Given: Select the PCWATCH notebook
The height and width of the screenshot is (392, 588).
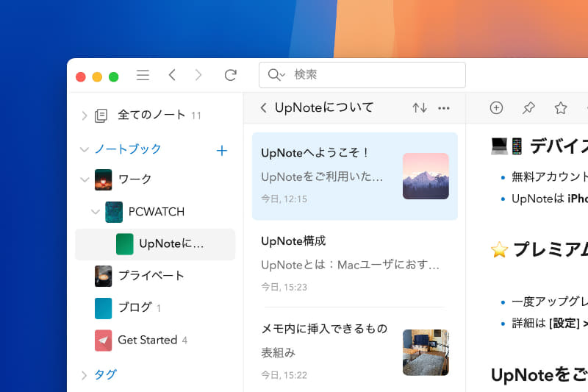Looking at the screenshot, I should 157,212.
